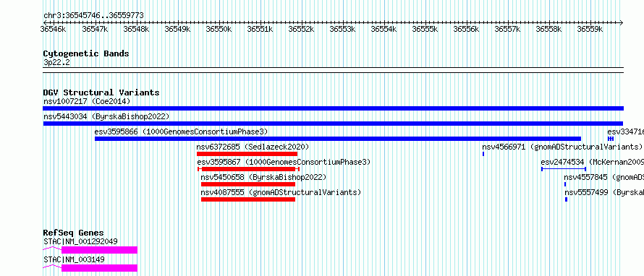Open the esv3595867 (1000GenomesConsortiumPhase3) label

pos(284,162)
